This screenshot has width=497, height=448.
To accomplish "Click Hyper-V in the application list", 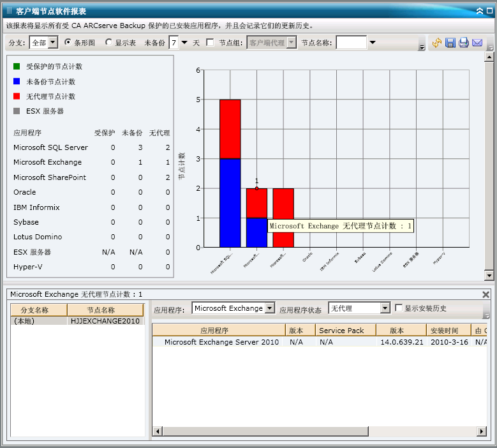I will 27,267.
